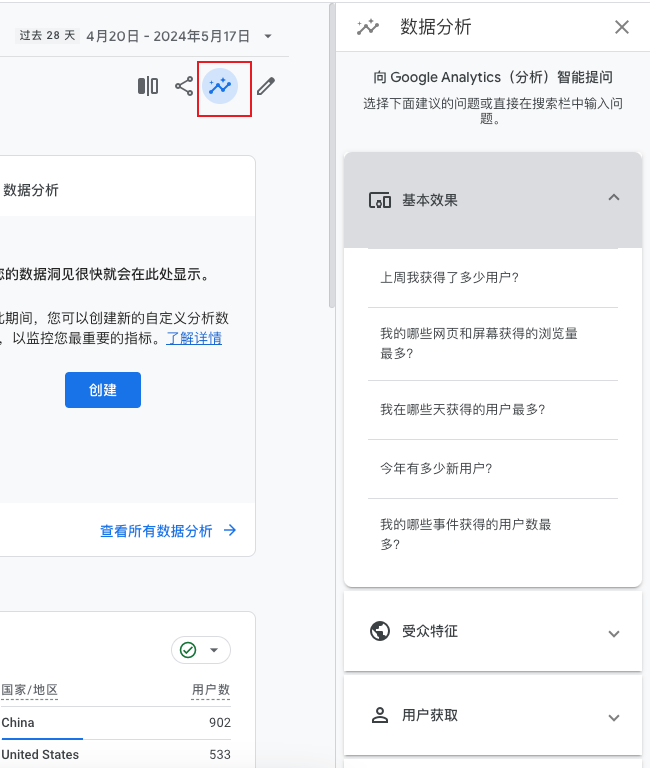650x768 pixels.
Task: Click arrow next to 查看所有数据分析
Action: point(230,530)
